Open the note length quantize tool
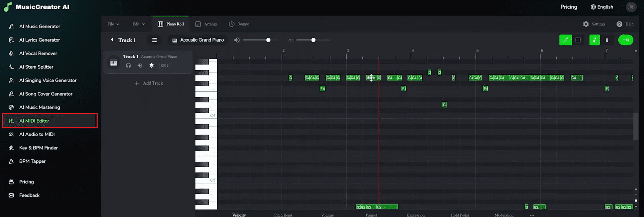644x217 pixels. point(595,40)
